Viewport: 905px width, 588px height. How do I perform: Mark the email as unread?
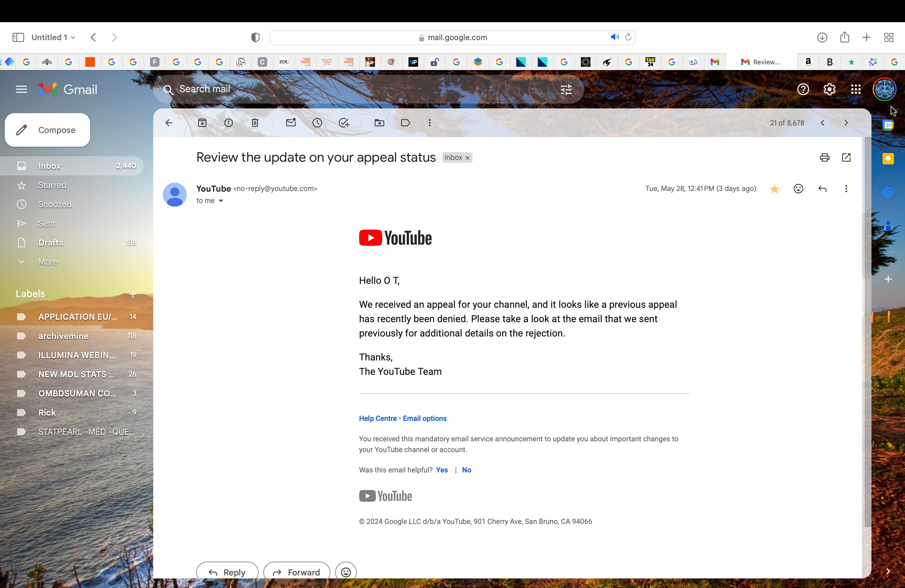click(291, 122)
